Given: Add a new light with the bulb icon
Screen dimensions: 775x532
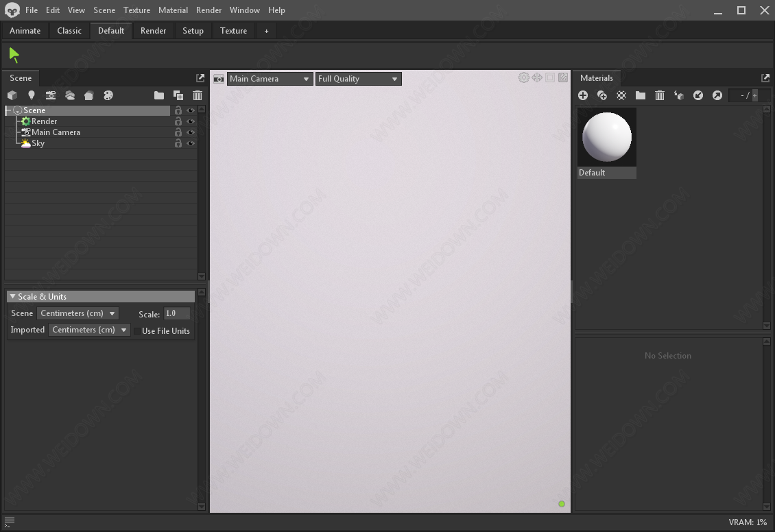Looking at the screenshot, I should pyautogui.click(x=31, y=95).
